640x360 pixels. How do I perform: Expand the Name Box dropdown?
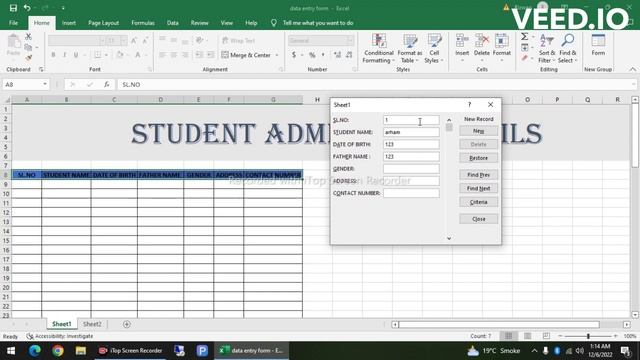coord(45,84)
